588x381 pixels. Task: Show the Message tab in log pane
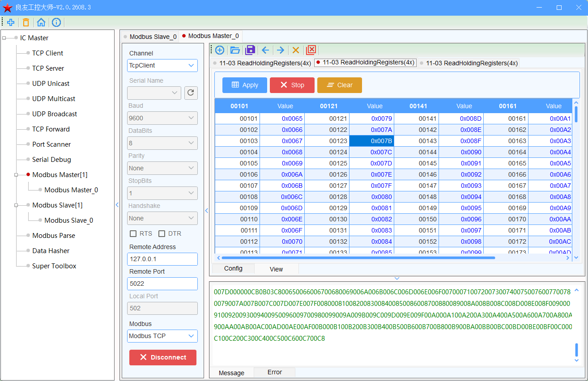point(231,373)
